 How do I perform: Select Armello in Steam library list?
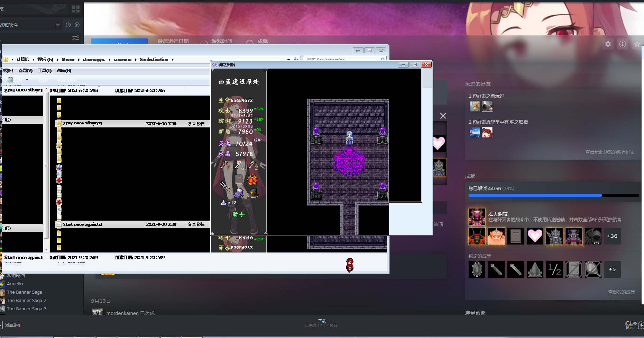[x=15, y=284]
